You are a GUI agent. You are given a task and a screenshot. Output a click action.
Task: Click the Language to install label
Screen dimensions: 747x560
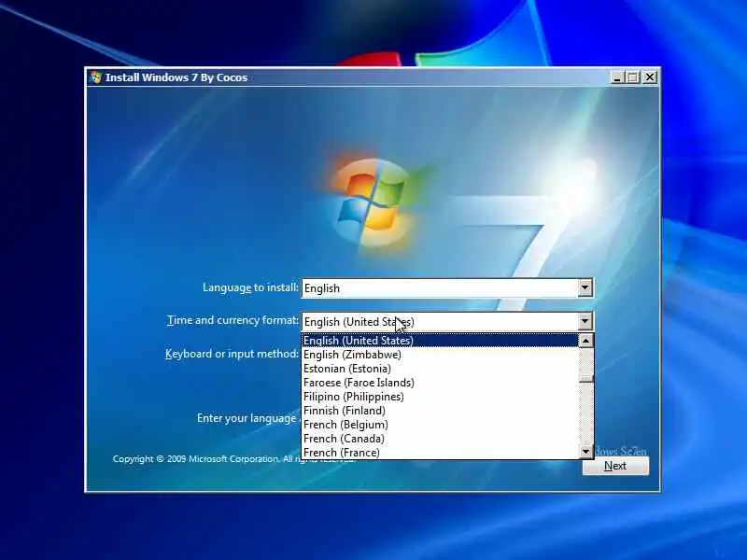point(250,287)
